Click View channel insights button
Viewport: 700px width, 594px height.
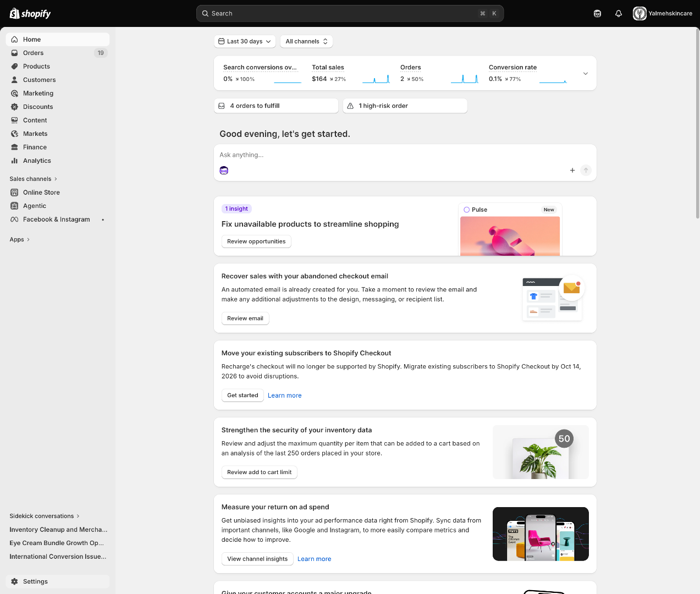[x=257, y=559]
